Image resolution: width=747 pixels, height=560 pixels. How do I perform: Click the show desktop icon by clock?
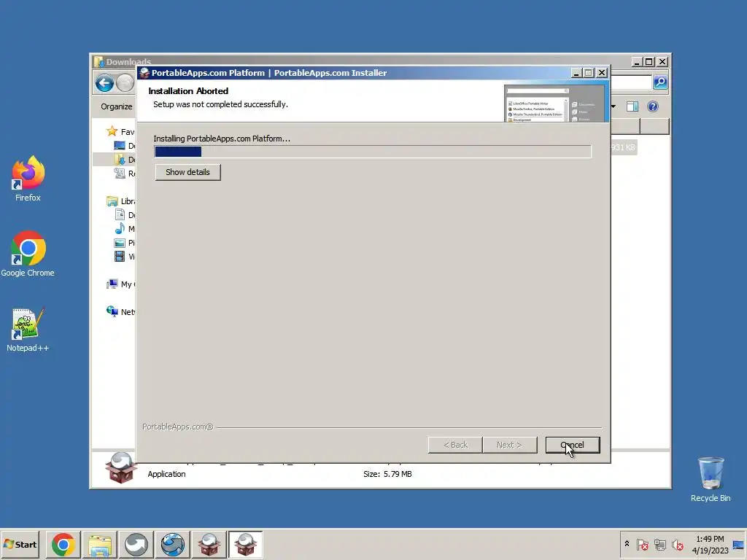point(739,544)
